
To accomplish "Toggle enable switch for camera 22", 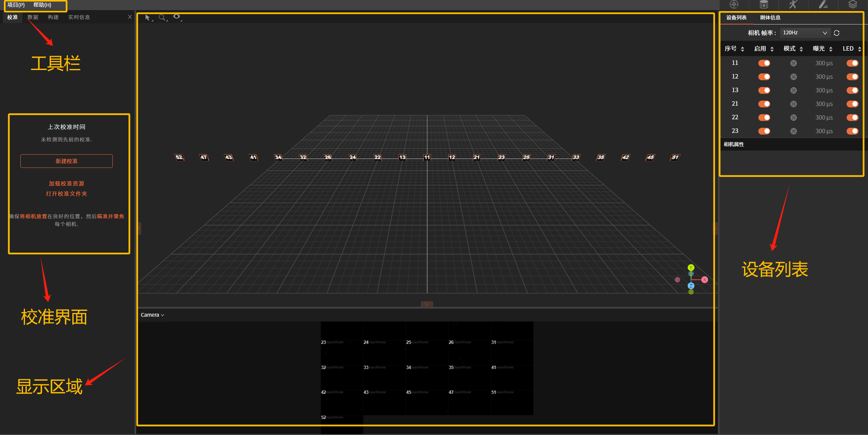I will click(x=764, y=118).
